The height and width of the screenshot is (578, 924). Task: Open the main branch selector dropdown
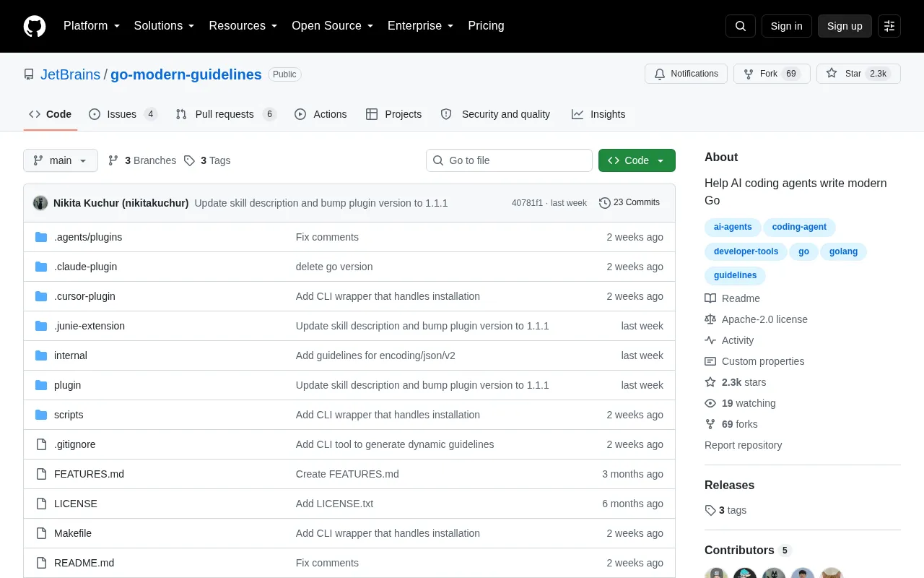61,160
